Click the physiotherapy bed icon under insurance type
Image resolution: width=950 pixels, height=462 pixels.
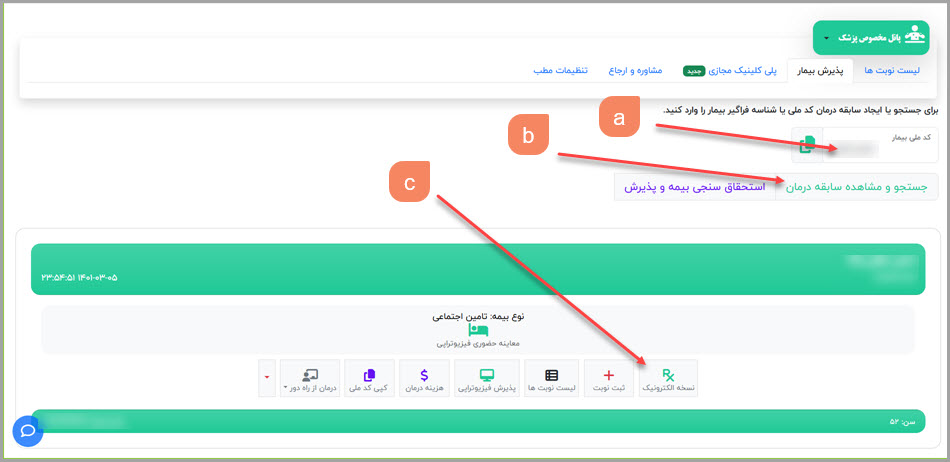[478, 330]
